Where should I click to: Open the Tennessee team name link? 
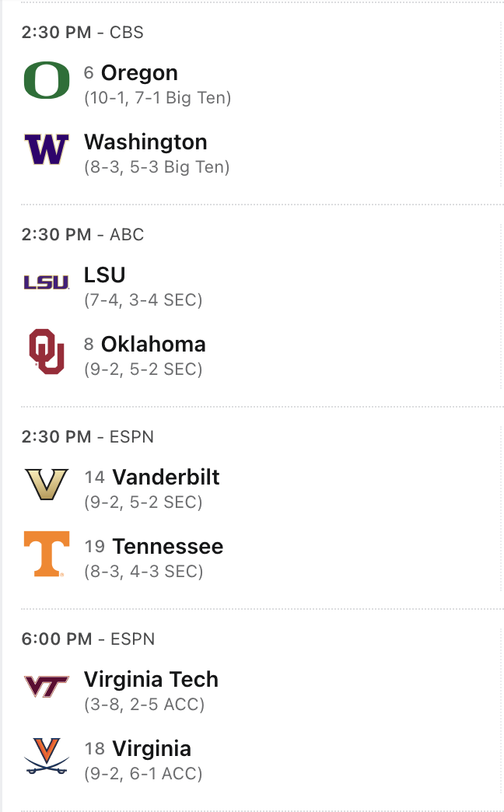click(x=167, y=547)
